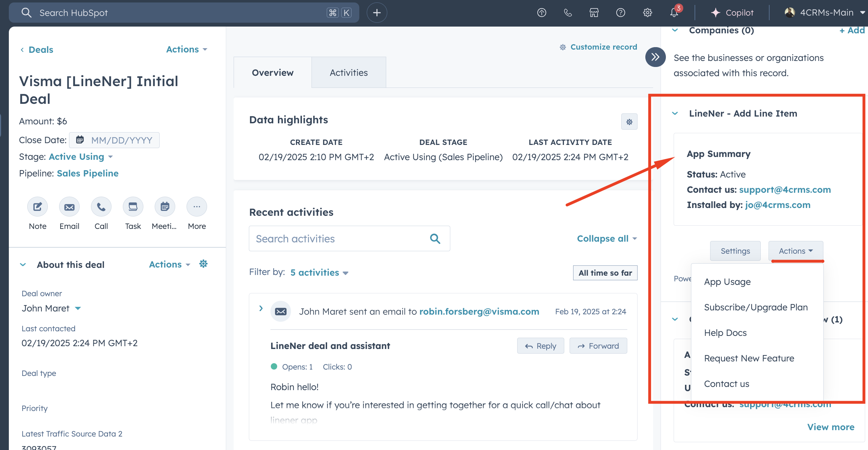Click the magnifier in Search HubSpot
The width and height of the screenshot is (868, 450).
(27, 13)
